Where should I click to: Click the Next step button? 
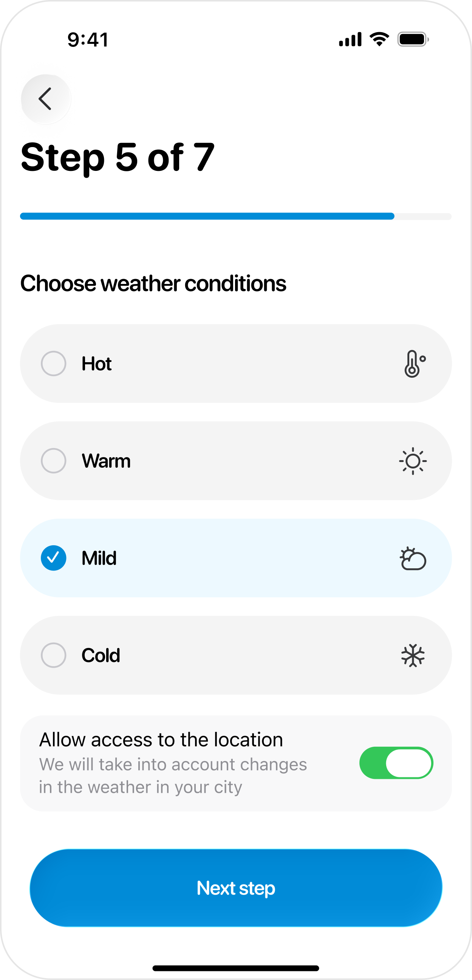pyautogui.click(x=236, y=888)
